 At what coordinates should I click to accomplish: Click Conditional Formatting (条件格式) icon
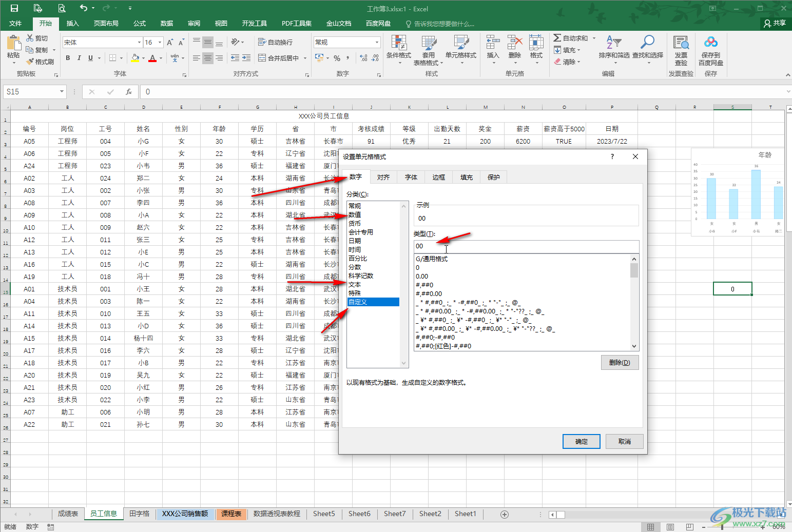coord(399,43)
